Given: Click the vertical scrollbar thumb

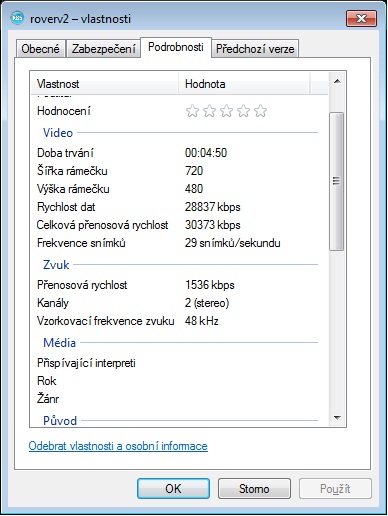Looking at the screenshot, I should click(336, 181).
